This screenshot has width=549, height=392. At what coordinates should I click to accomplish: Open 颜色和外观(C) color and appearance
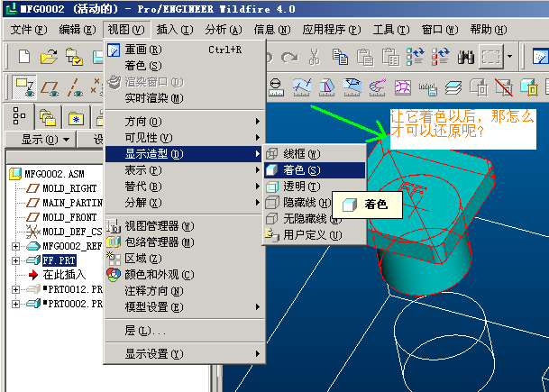185,274
